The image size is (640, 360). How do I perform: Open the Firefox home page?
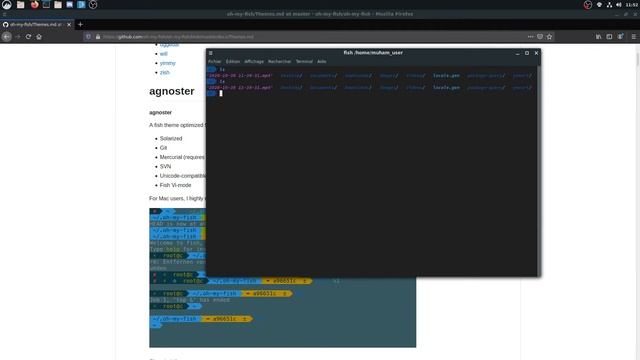click(x=39, y=37)
